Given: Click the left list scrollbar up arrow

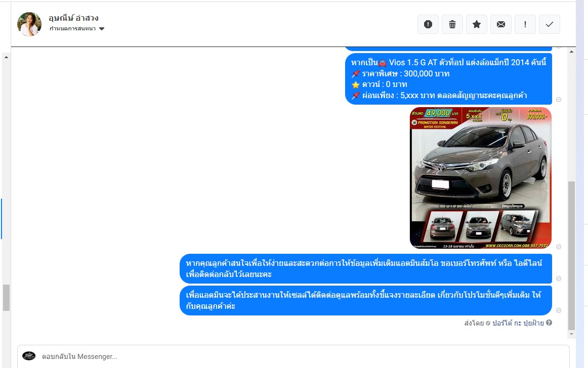Looking at the screenshot, I should click(x=6, y=57).
